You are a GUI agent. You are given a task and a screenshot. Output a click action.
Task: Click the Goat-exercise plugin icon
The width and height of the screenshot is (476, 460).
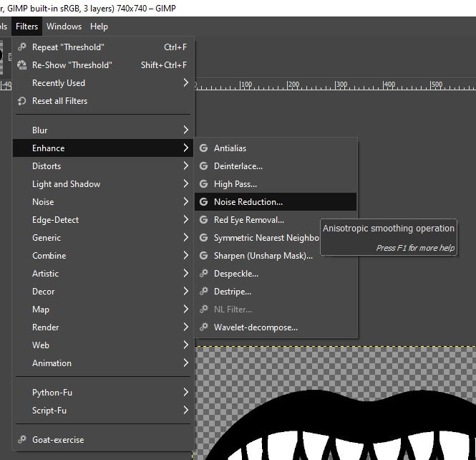pyautogui.click(x=22, y=439)
